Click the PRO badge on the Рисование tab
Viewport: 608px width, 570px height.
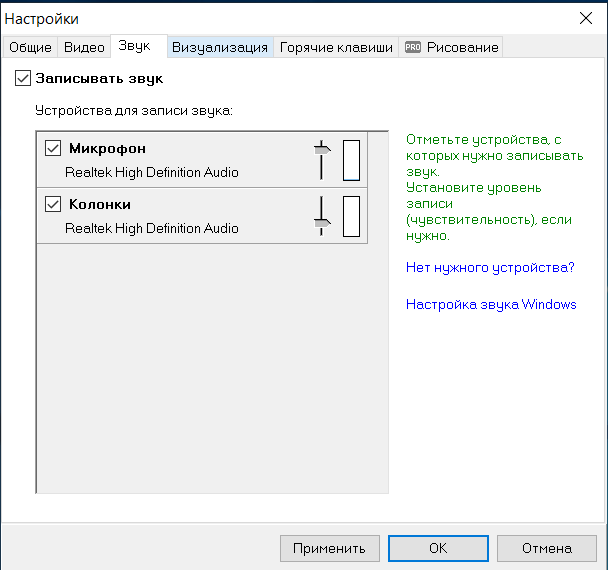coord(413,47)
